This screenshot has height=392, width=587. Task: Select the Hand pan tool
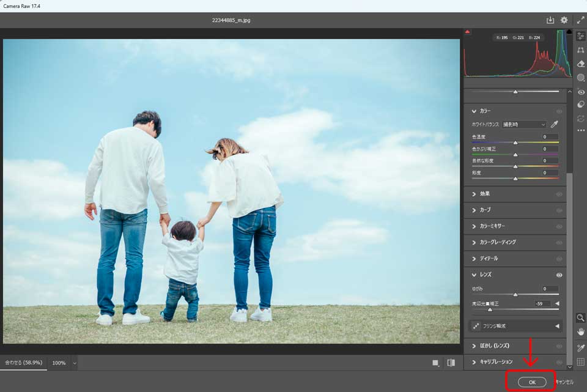pyautogui.click(x=581, y=331)
